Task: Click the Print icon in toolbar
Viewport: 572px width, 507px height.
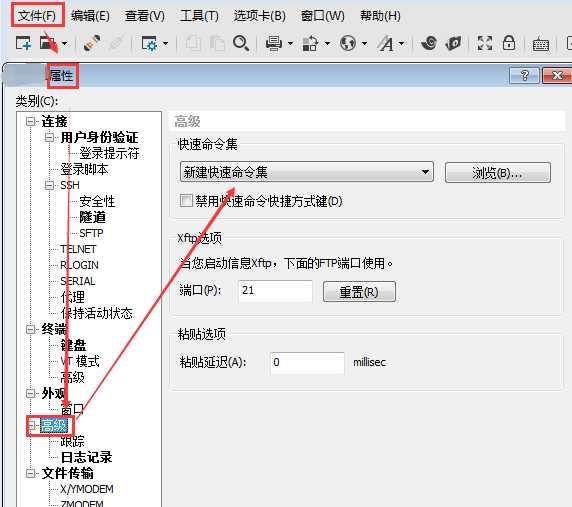Action: (x=274, y=43)
